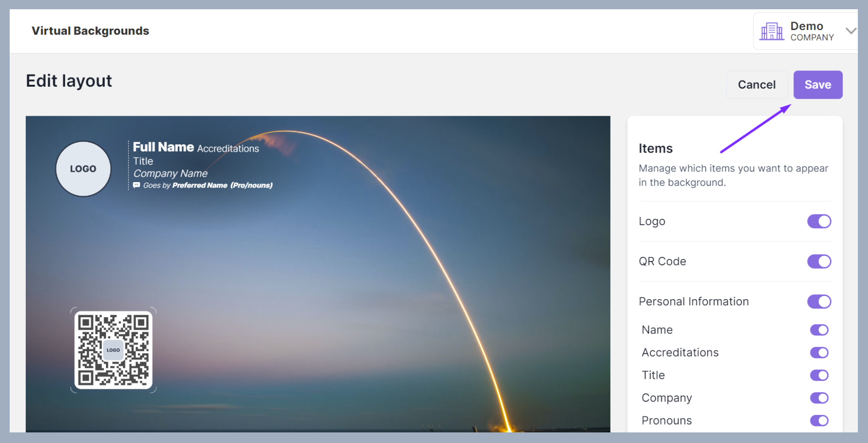Expand the Demo Company dropdown chevron
The image size is (868, 443).
tap(851, 31)
